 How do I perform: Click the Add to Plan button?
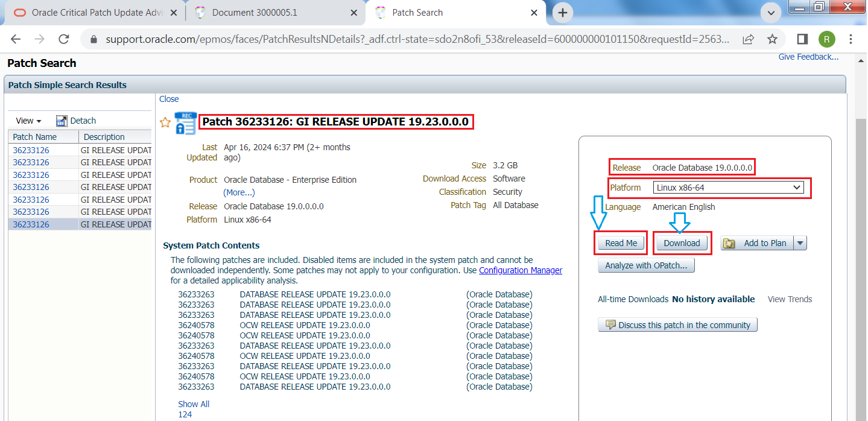tap(757, 243)
